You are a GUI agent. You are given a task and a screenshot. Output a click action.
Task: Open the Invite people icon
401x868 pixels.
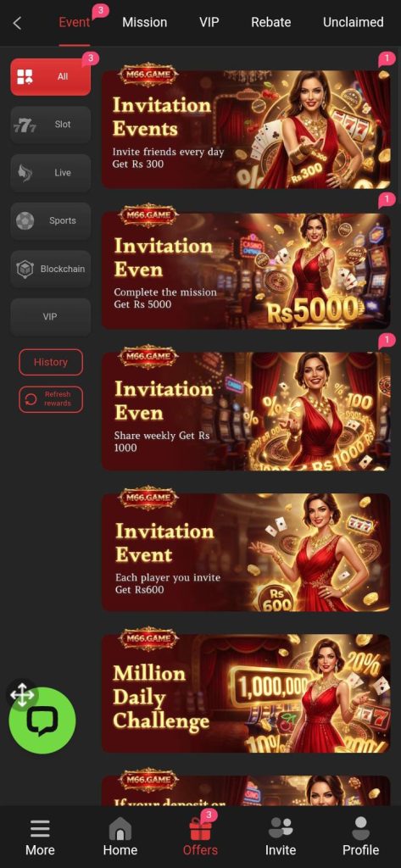(x=281, y=829)
